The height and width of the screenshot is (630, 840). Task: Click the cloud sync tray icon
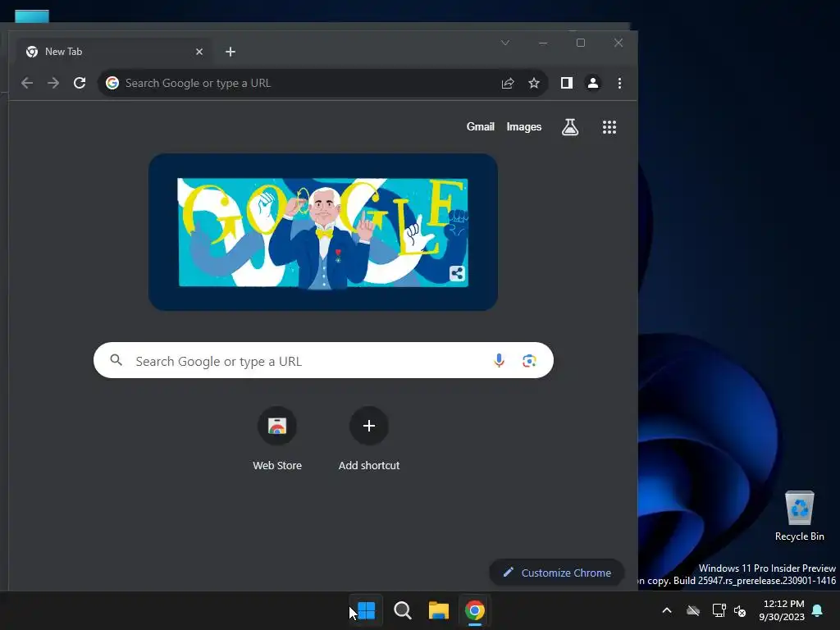tap(693, 610)
